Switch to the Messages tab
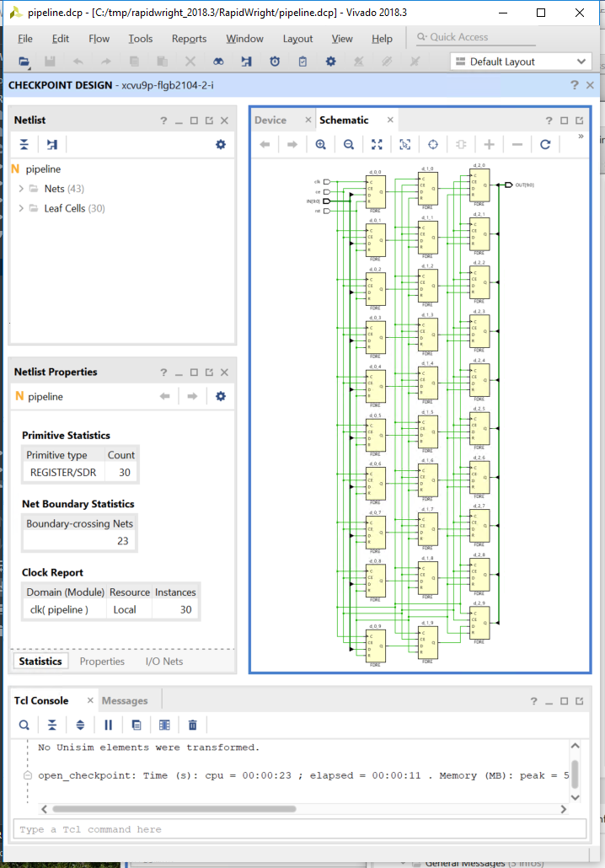The width and height of the screenshot is (605, 868). (x=125, y=701)
